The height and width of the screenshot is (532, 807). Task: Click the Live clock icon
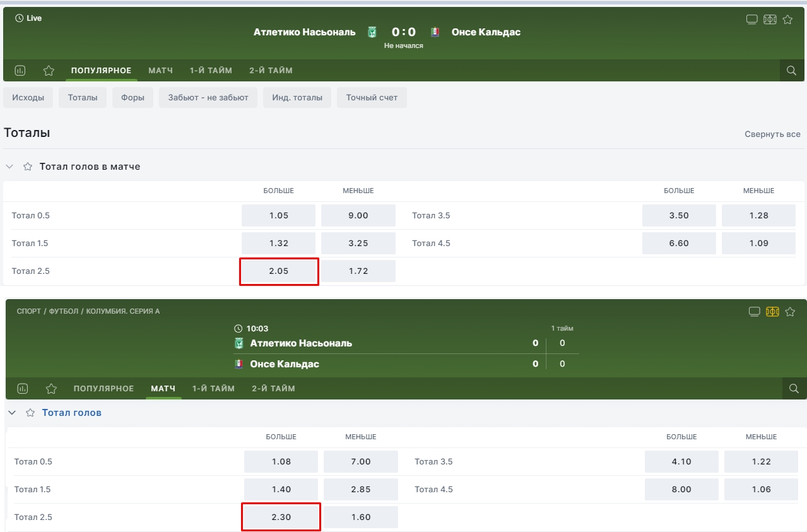(19, 18)
